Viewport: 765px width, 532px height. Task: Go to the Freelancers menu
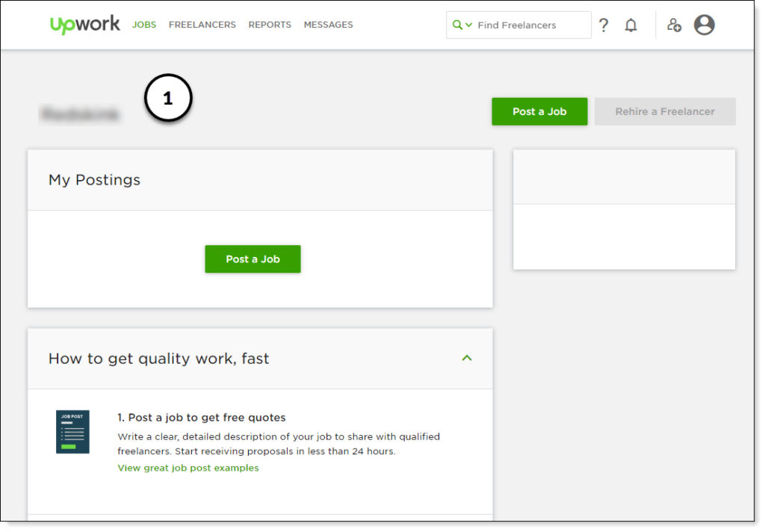[x=202, y=25]
